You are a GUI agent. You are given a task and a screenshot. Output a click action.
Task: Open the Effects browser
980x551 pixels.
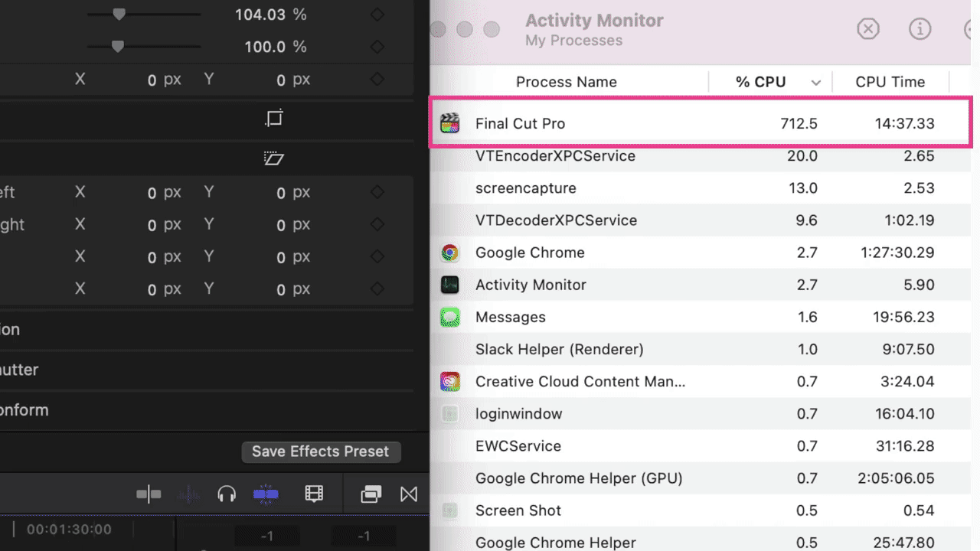371,494
